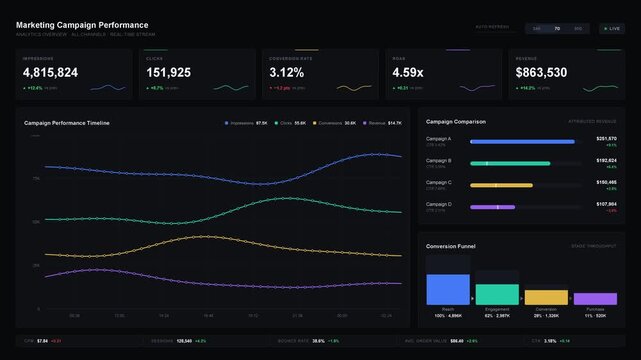Open the Clicks 151,925 card
The width and height of the screenshot is (641, 360).
tap(197, 74)
